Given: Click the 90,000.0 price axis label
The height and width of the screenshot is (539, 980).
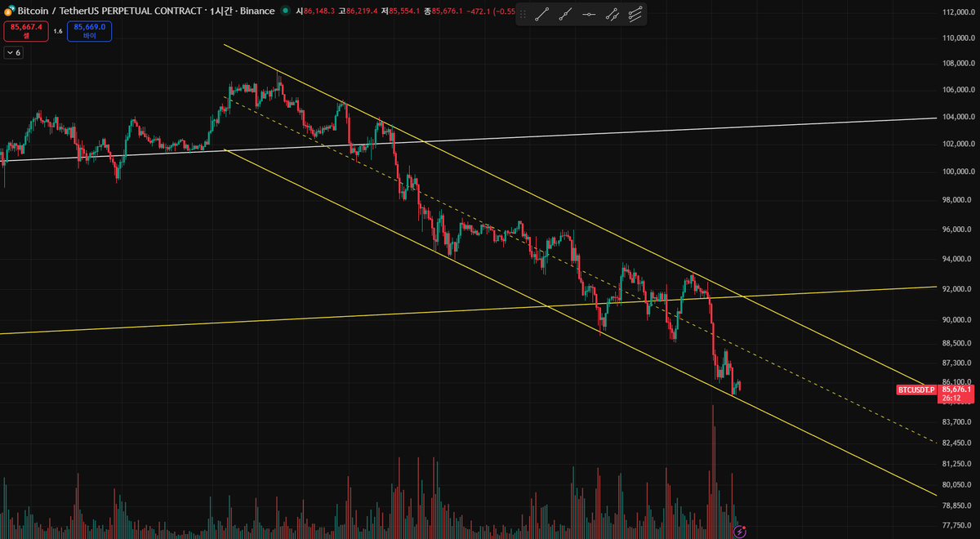Looking at the screenshot, I should (959, 320).
